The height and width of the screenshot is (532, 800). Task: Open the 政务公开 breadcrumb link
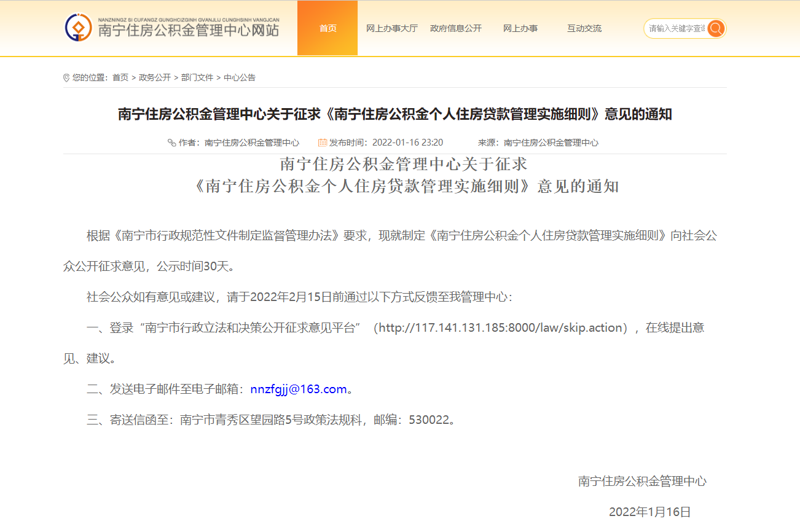(x=155, y=77)
